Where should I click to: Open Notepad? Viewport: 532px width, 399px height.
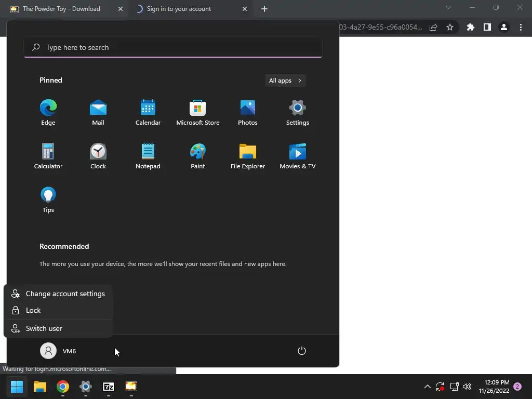tap(148, 156)
